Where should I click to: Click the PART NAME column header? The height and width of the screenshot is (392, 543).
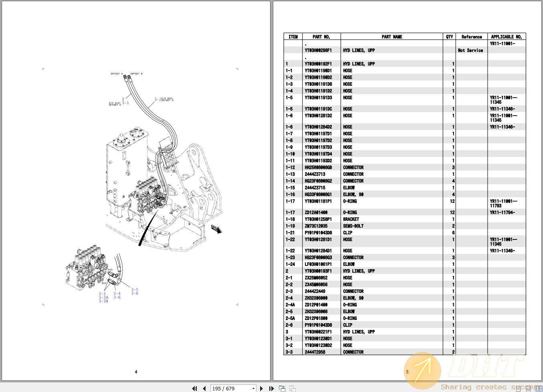pos(392,37)
